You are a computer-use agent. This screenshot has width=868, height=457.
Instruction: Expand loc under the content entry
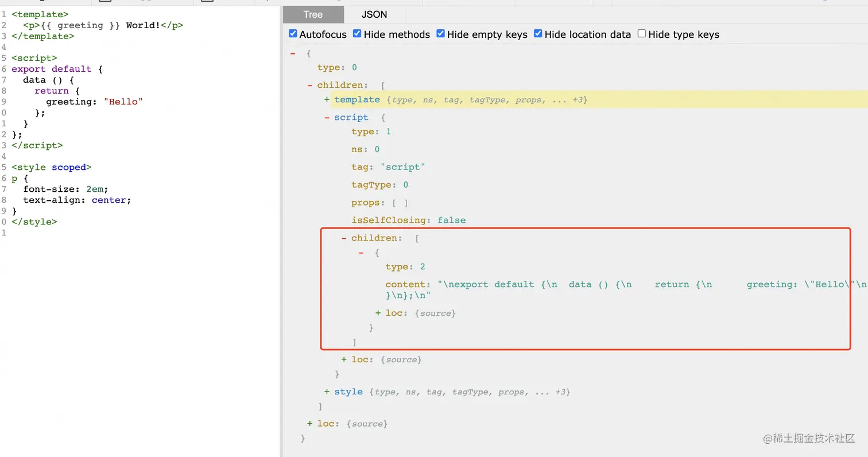(378, 313)
